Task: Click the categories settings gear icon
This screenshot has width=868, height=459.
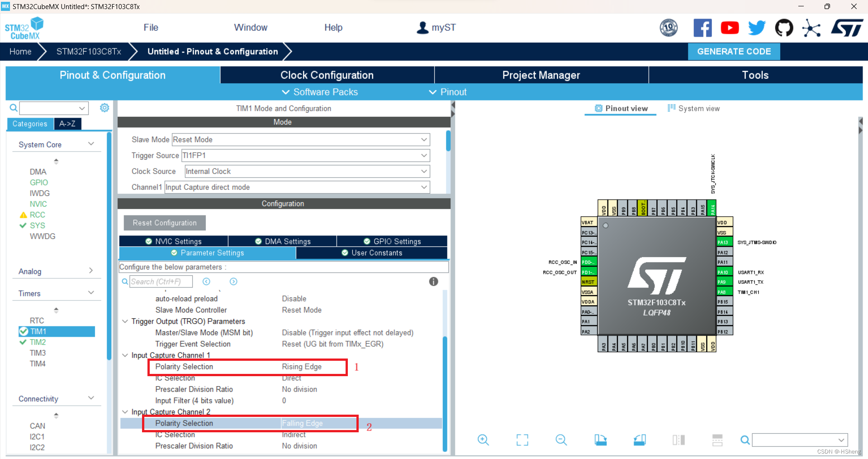Action: pyautogui.click(x=104, y=108)
